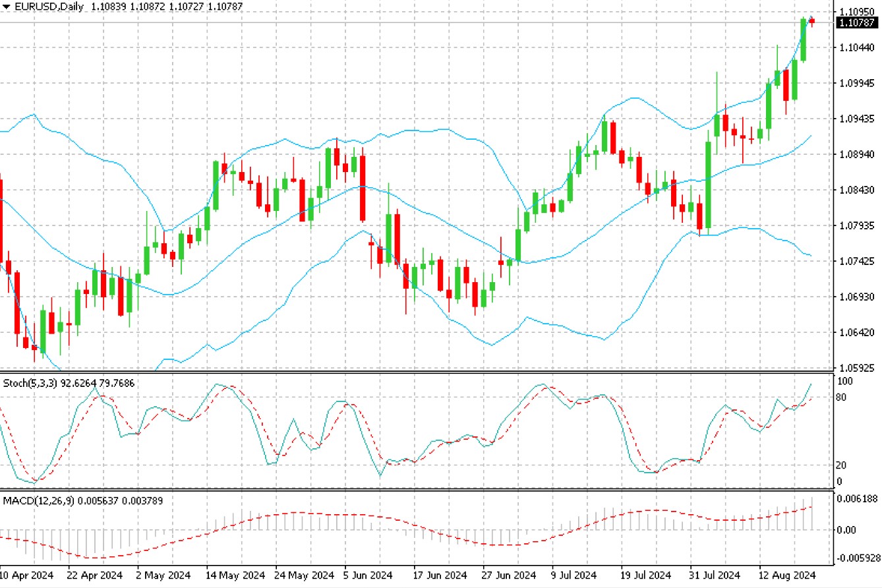Image resolution: width=882 pixels, height=588 pixels.
Task: Click the last red candle at chart's right edge
Action: click(x=811, y=22)
